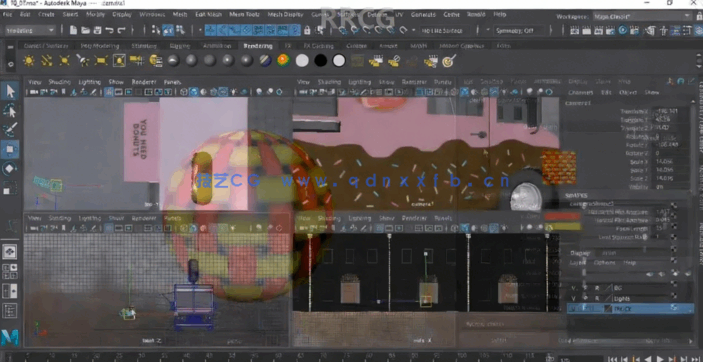
Task: Redo using the status line arrow
Action: 121,31
